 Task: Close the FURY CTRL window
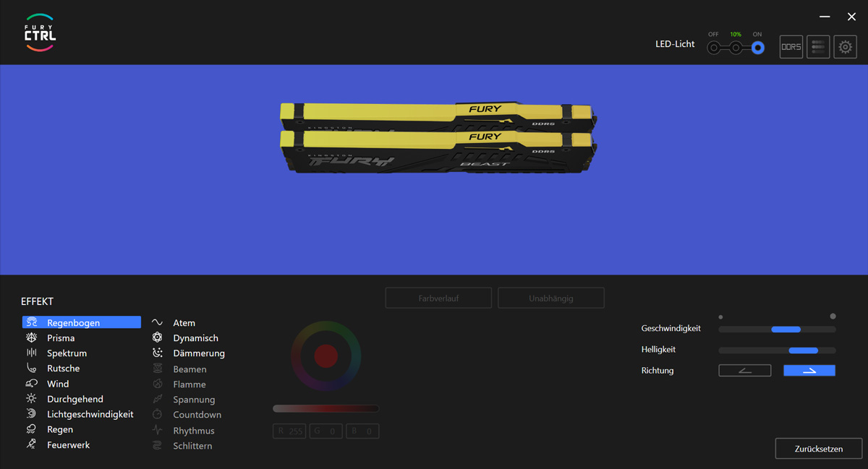851,17
